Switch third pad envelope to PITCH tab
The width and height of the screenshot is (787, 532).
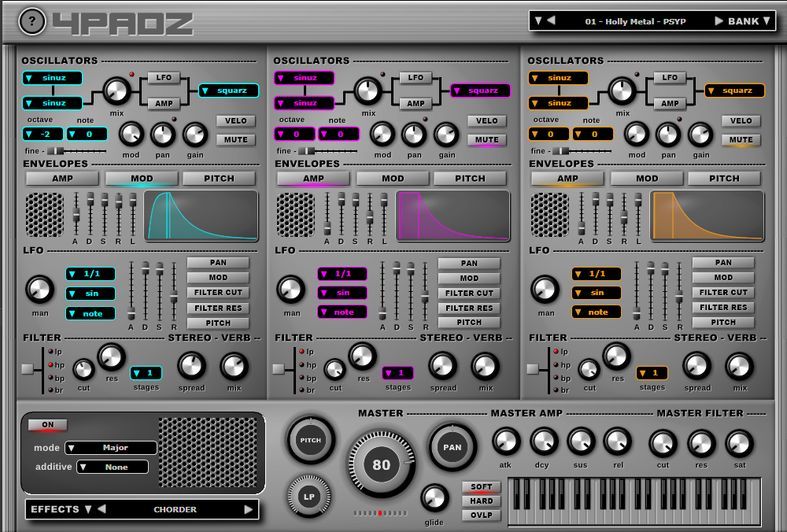pos(724,178)
